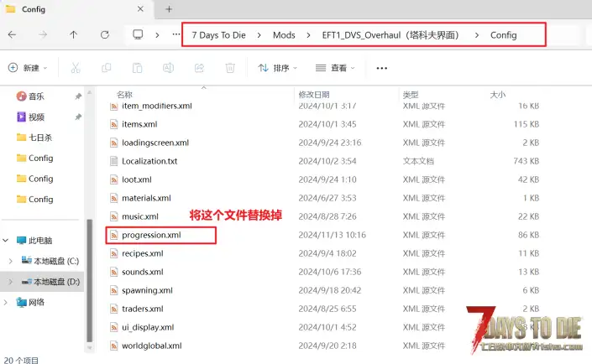The width and height of the screenshot is (592, 364).
Task: Select recipes.xml file
Action: (x=143, y=253)
